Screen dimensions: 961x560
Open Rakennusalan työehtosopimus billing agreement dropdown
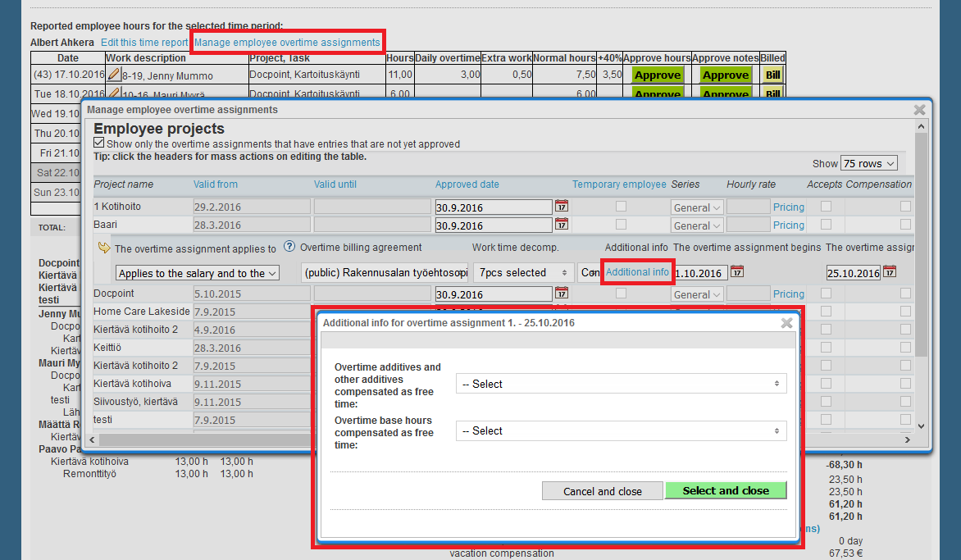coord(385,273)
